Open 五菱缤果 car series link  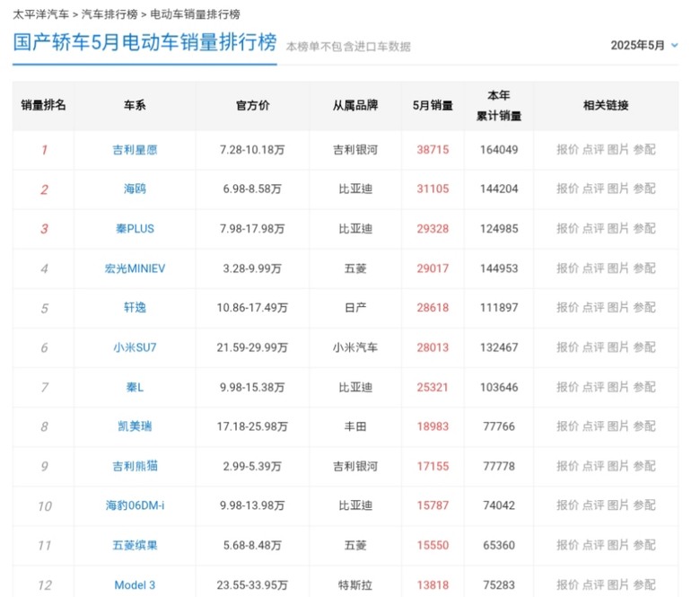135,545
